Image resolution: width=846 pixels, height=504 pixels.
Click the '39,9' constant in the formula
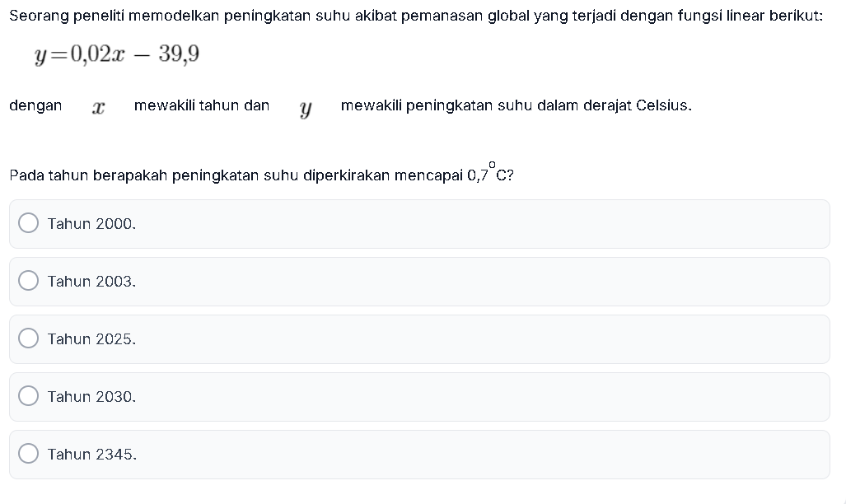click(179, 54)
